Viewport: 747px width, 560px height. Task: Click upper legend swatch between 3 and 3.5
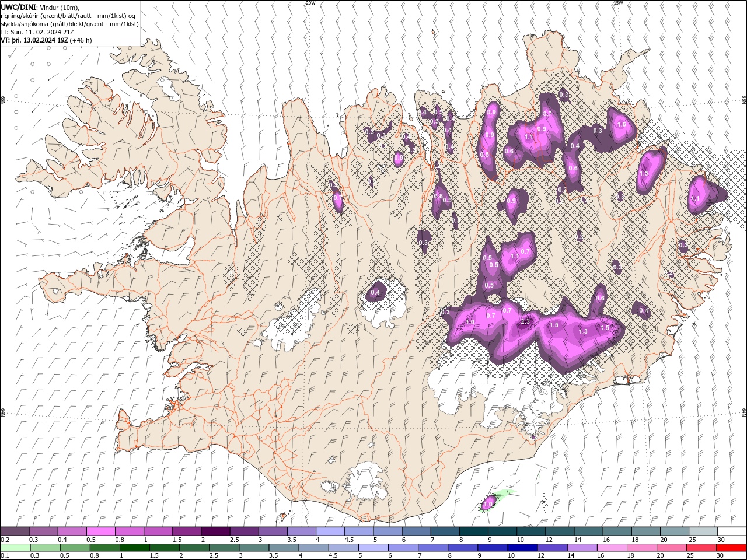point(273,531)
